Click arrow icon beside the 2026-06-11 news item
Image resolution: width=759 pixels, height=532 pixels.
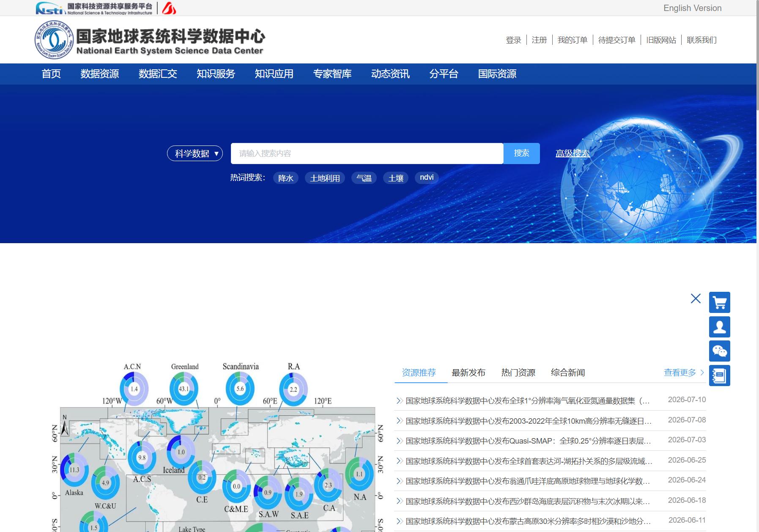coord(399,521)
